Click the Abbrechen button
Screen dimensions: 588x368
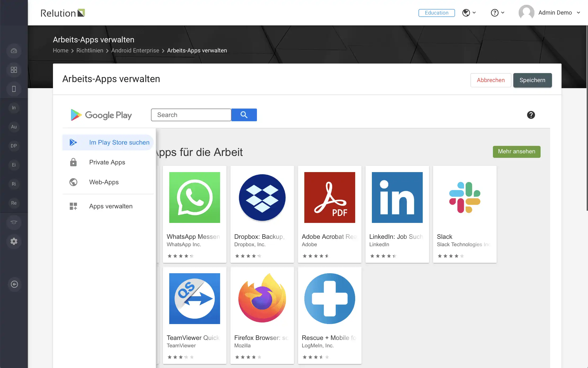tap(491, 80)
